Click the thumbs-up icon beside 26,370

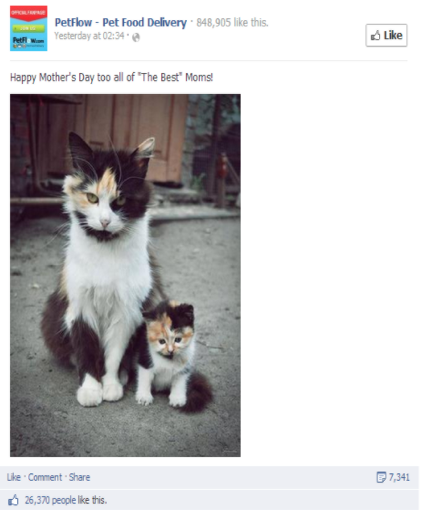(x=14, y=500)
